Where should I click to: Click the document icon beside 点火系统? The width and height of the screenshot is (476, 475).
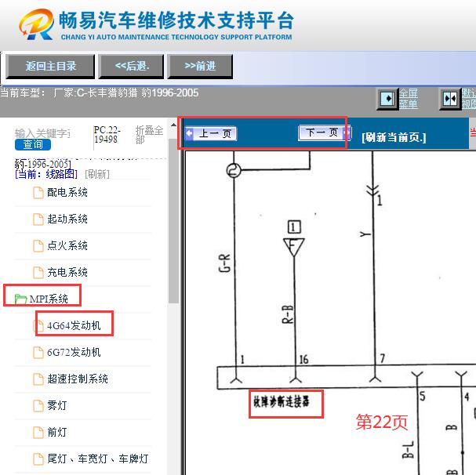point(38,246)
